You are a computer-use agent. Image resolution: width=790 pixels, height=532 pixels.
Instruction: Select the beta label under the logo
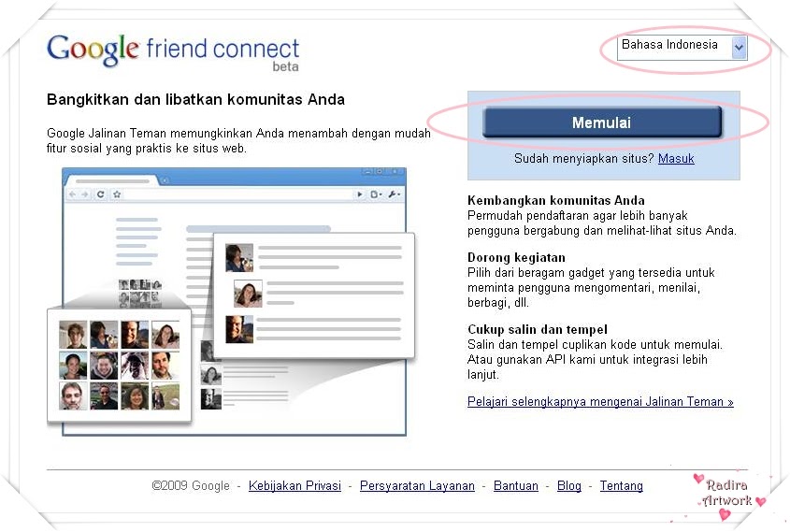[286, 66]
